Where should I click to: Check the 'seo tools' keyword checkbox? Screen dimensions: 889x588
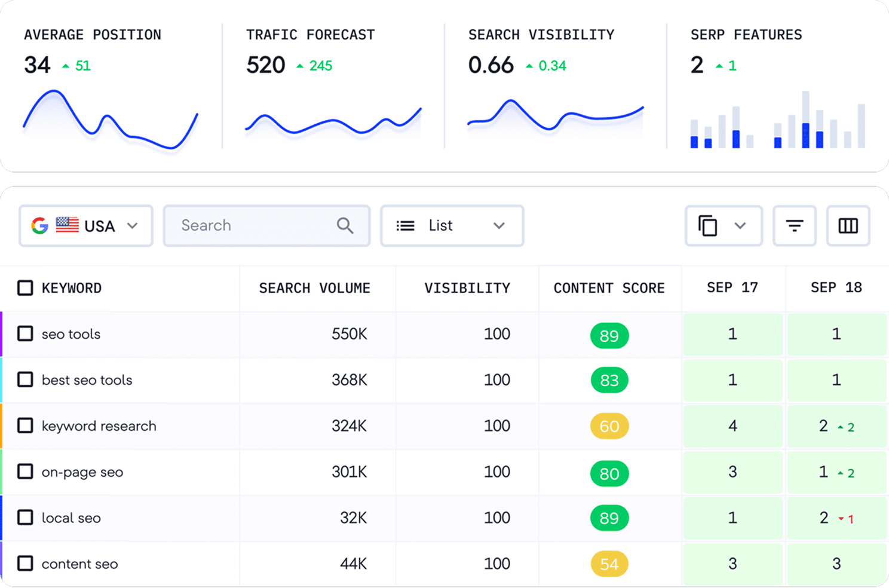pos(25,333)
